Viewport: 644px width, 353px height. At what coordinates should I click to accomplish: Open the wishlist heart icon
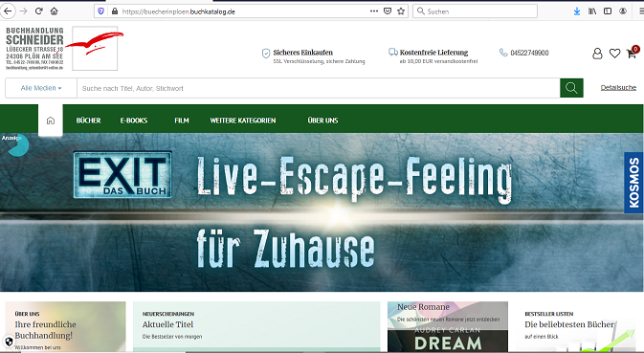[614, 54]
